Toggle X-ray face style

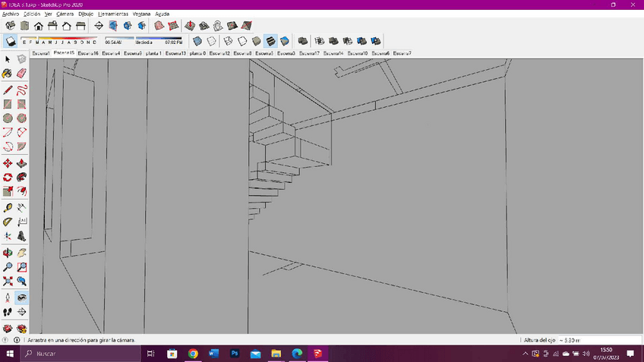coord(197,41)
